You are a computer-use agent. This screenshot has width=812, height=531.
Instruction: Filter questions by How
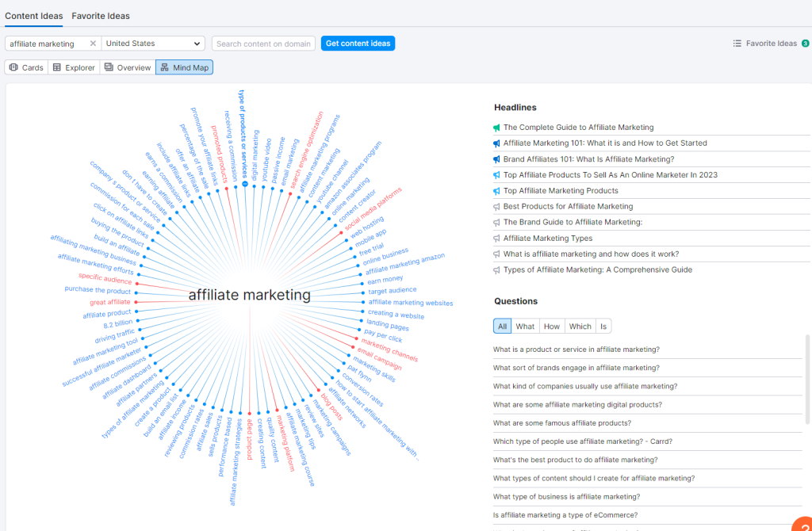pos(552,326)
